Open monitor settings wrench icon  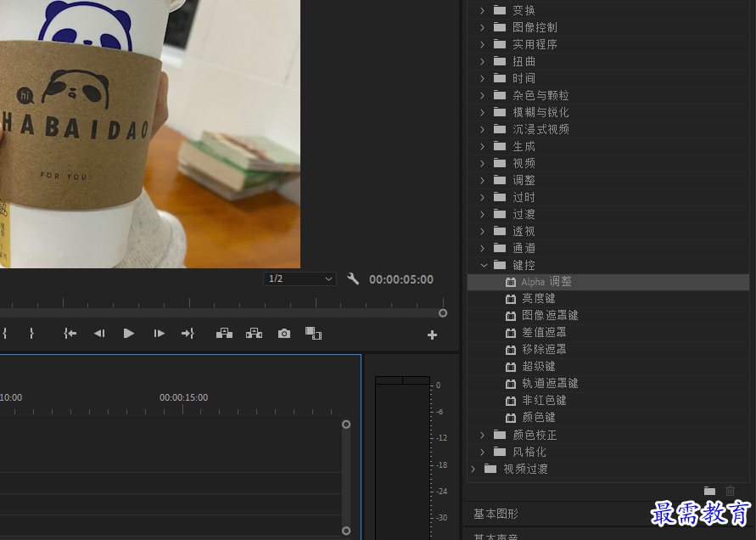click(353, 278)
